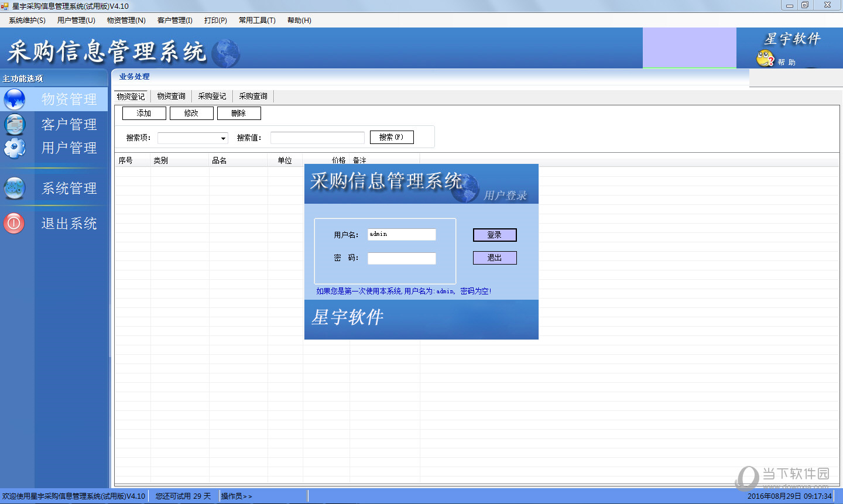The width and height of the screenshot is (843, 504).
Task: Click the 序号 column header
Action: tap(133, 160)
